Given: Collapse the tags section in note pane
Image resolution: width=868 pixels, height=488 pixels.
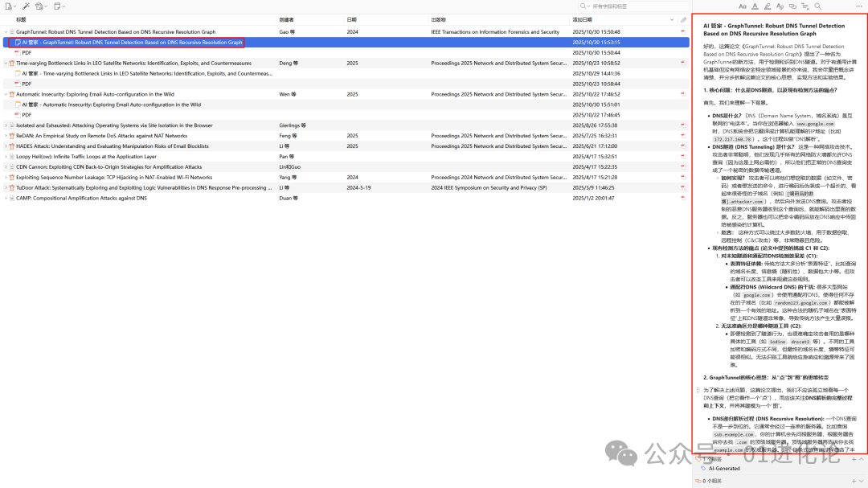Looking at the screenshot, I should click(861, 459).
